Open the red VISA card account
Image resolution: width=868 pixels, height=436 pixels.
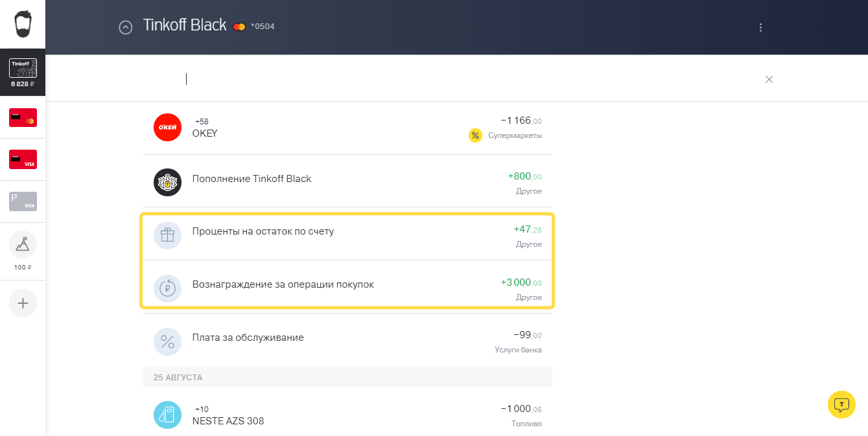(23, 159)
